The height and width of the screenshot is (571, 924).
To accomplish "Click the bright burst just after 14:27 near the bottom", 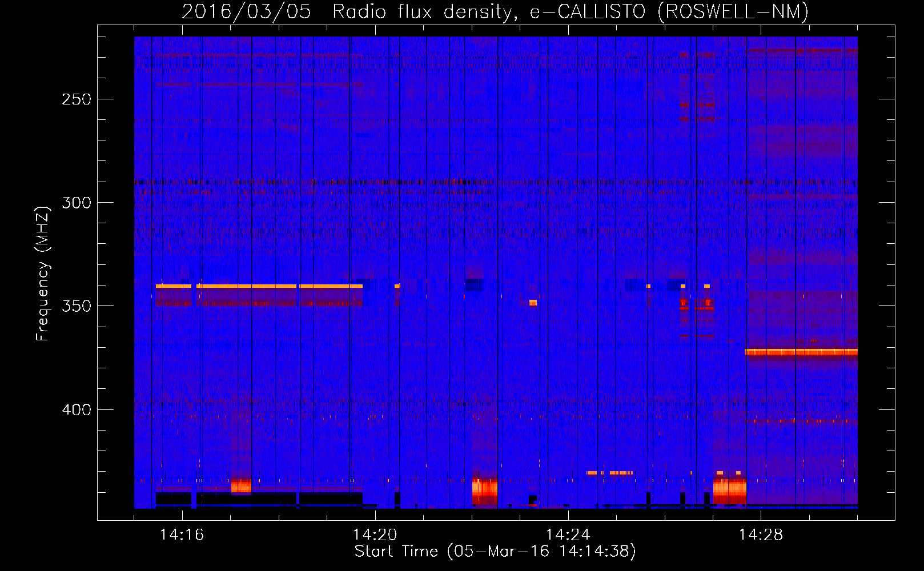I will tap(730, 491).
